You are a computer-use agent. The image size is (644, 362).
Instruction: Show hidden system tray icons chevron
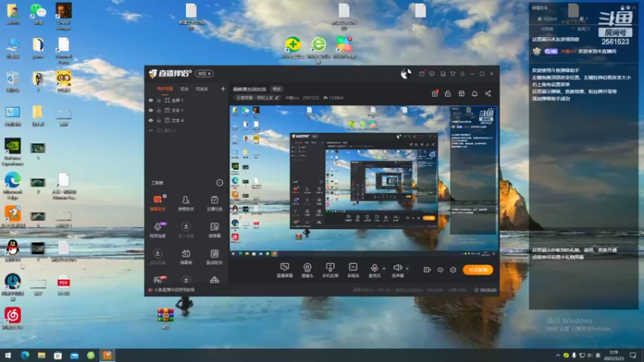tap(558, 356)
